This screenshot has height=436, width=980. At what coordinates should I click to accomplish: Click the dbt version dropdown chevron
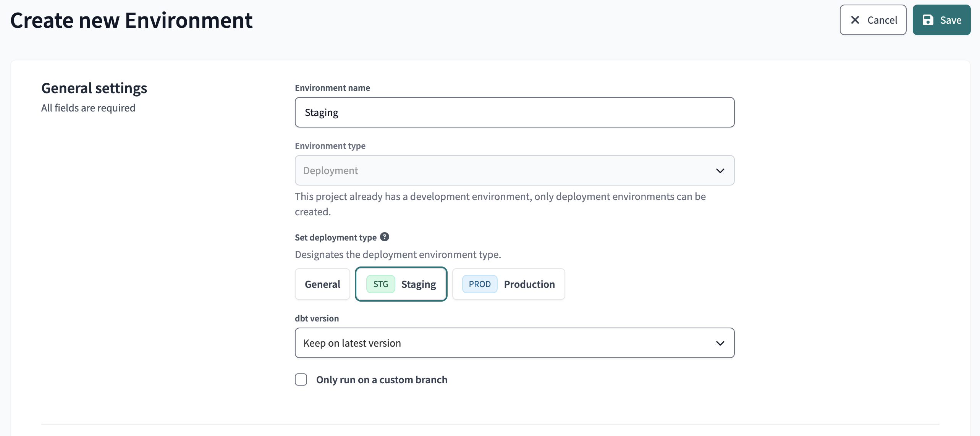point(721,343)
